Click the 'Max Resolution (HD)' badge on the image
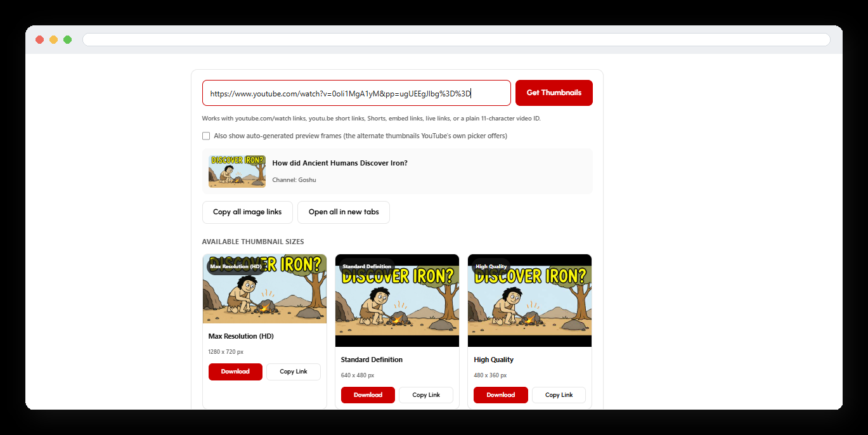This screenshot has width=868, height=435. 236,266
